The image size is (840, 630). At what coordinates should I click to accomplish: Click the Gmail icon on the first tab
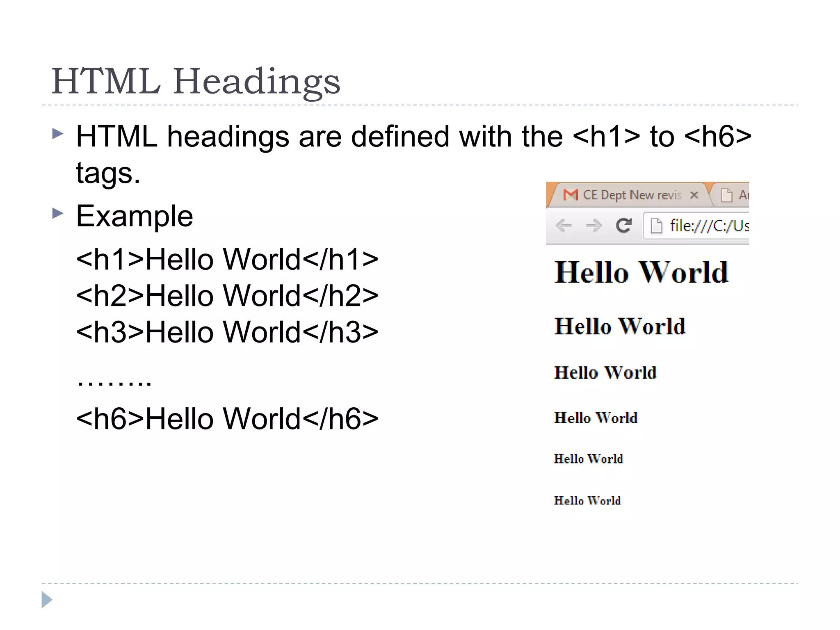(x=571, y=195)
